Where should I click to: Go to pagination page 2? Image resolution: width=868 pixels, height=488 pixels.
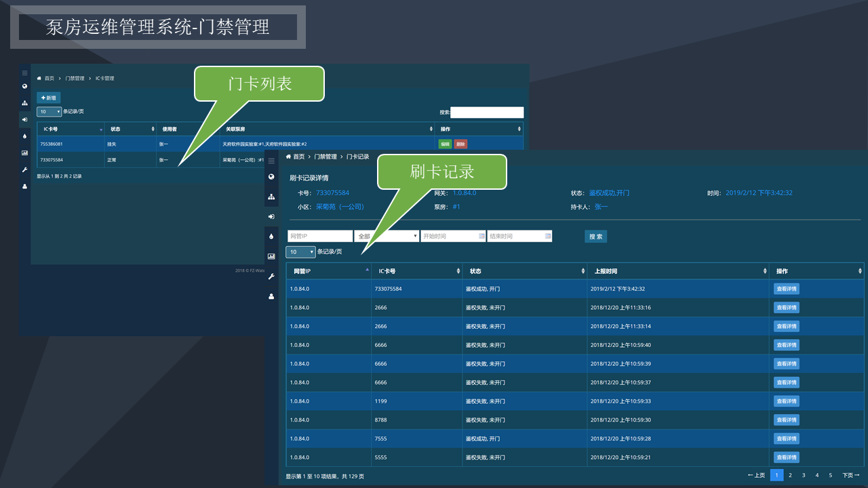click(790, 475)
